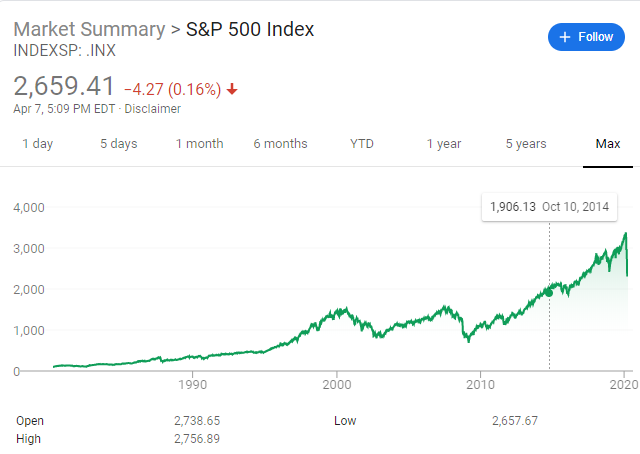Switch to the 1 day tab
Image resolution: width=640 pixels, height=454 pixels.
pyautogui.click(x=37, y=144)
